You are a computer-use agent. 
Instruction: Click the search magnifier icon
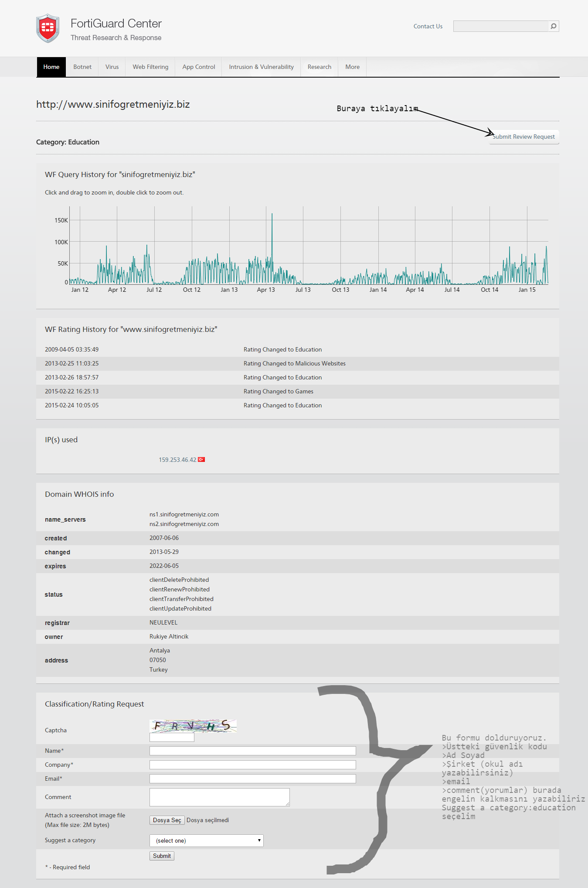coord(553,26)
